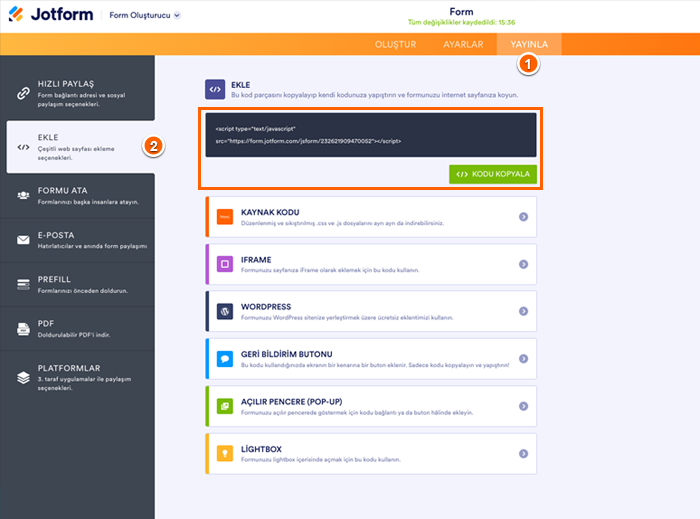Open the FORMU ATA sidebar section

pyautogui.click(x=77, y=196)
